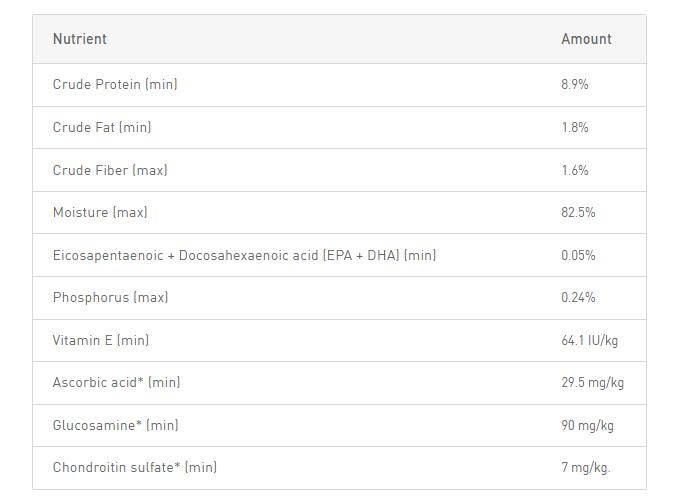Select the Moisture (max) row label
Image resolution: width=677 pixels, height=496 pixels.
point(100,212)
